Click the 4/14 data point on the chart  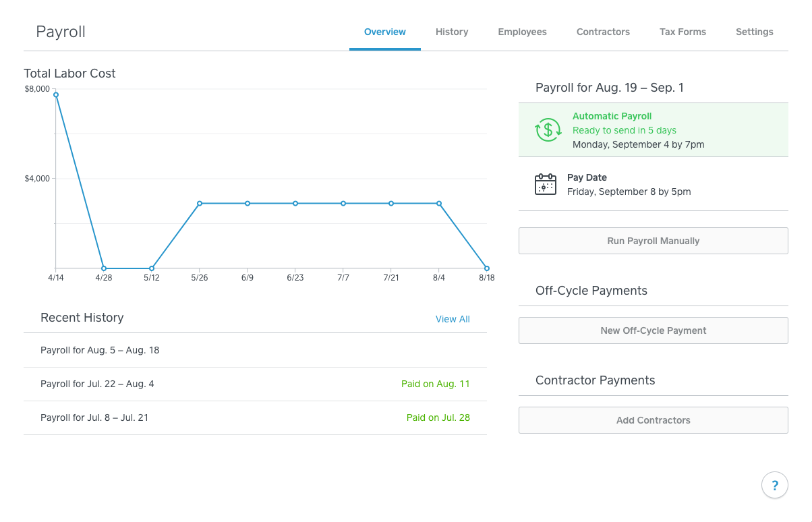pos(56,94)
